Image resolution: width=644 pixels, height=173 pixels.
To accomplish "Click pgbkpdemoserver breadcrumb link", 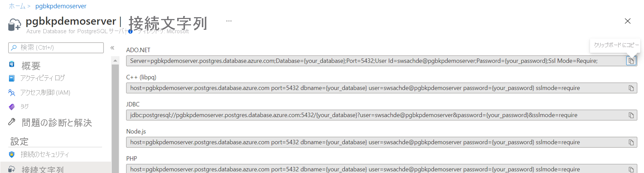I will click(x=61, y=6).
